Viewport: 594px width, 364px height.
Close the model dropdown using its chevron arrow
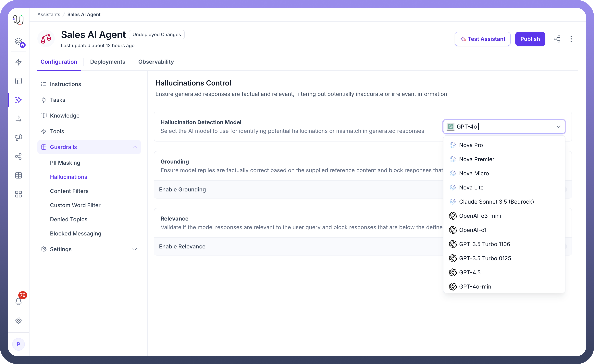pos(558,127)
